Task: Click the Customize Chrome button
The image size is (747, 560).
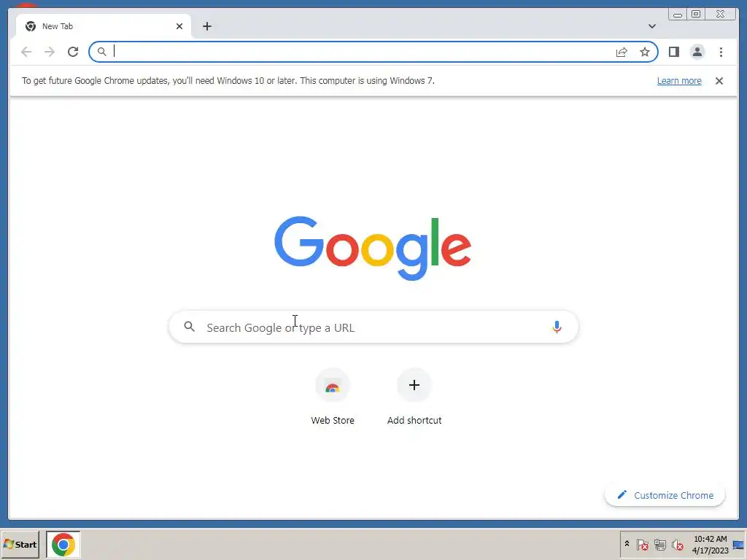Action: pyautogui.click(x=665, y=495)
